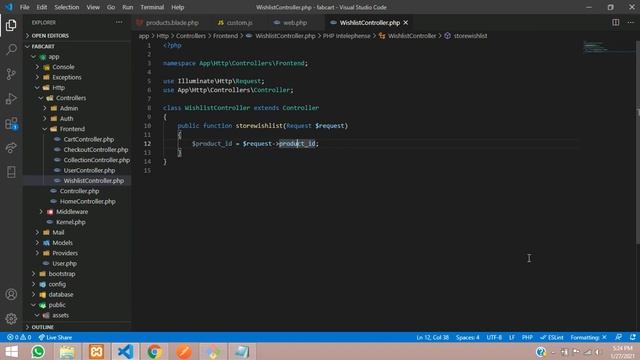
Task: Collapse the Http folder
Action: tap(58, 88)
